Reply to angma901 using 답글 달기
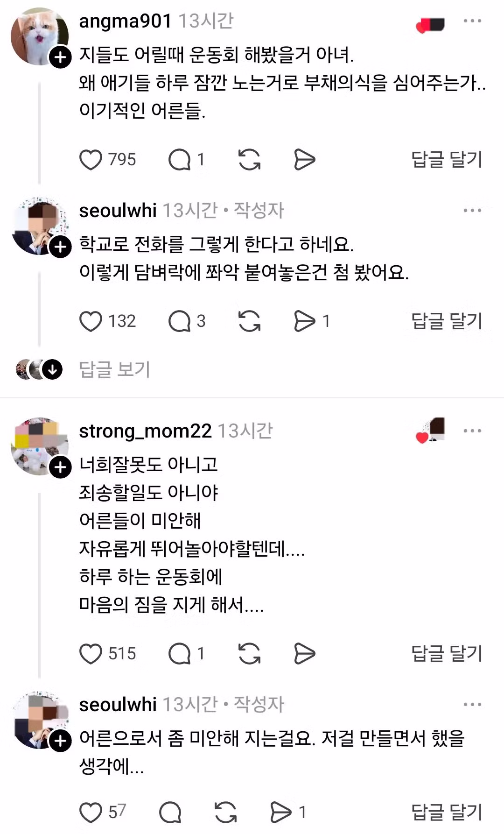 pos(447,159)
